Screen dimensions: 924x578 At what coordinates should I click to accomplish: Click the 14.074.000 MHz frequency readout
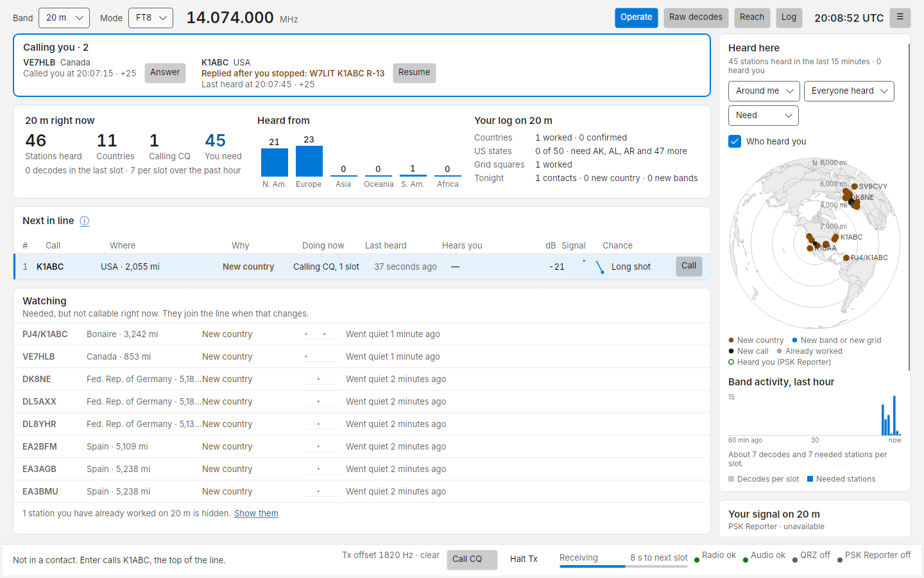[243, 18]
